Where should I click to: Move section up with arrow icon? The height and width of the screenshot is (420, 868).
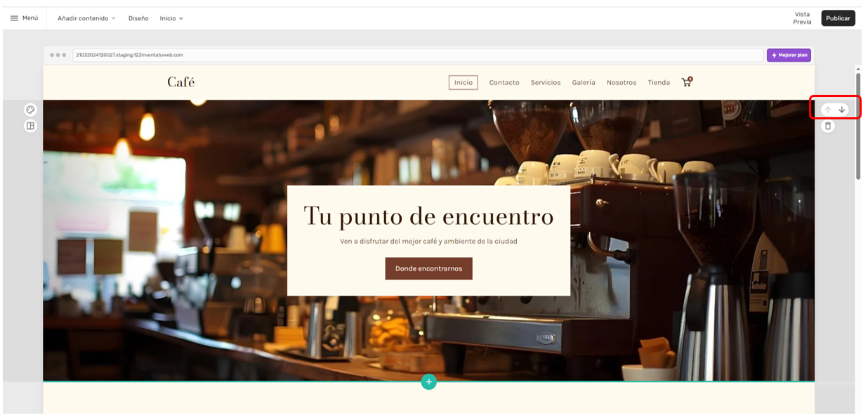[828, 110]
